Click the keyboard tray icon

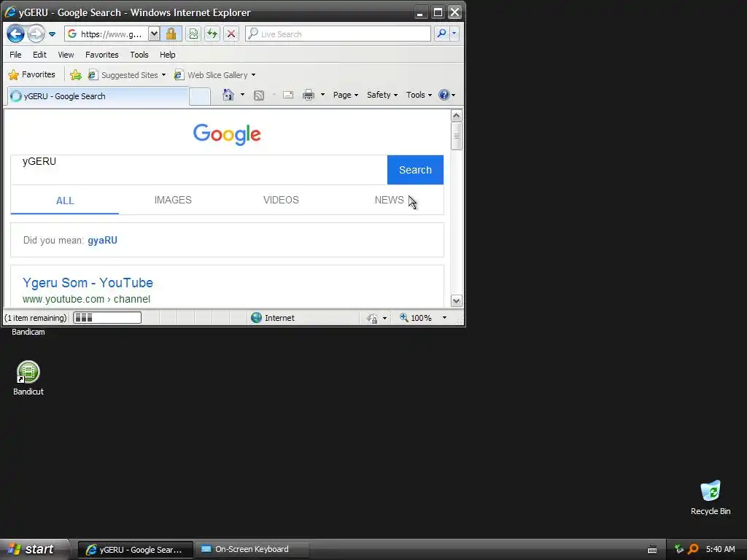[652, 550]
